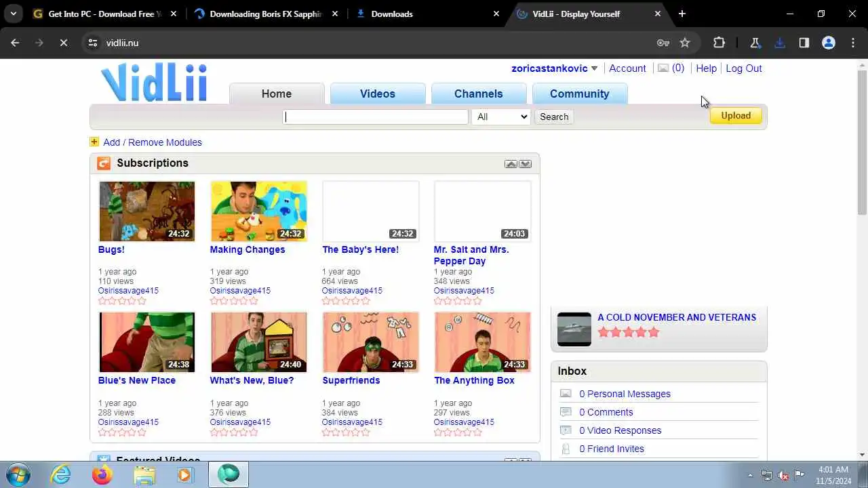Open Add / Remove Modules link

coord(153,142)
